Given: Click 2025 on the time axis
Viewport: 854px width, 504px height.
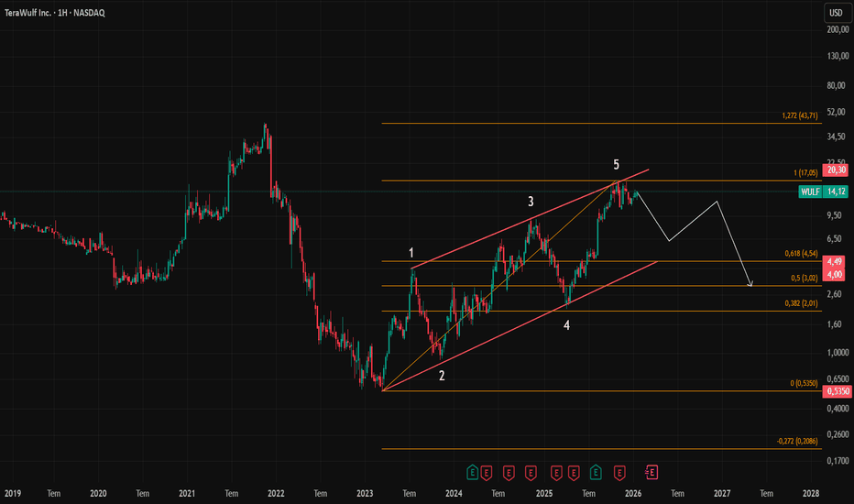Looking at the screenshot, I should coord(543,493).
